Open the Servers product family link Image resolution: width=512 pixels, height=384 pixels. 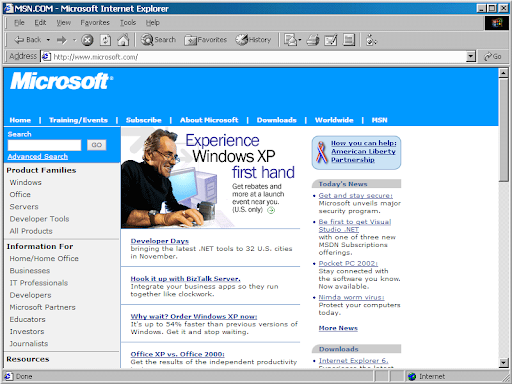[24, 207]
